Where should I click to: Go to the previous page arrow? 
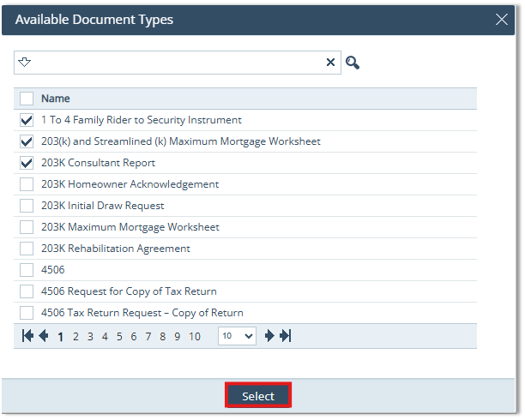pos(43,336)
